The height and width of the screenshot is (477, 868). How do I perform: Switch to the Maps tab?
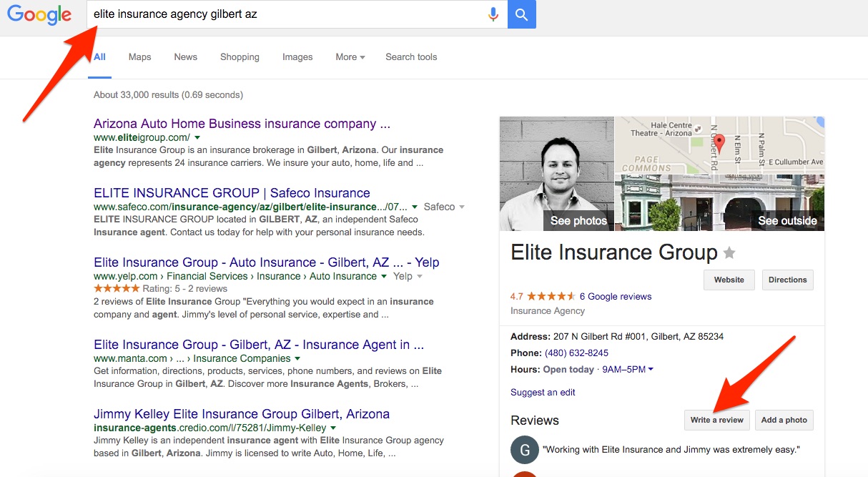[139, 56]
